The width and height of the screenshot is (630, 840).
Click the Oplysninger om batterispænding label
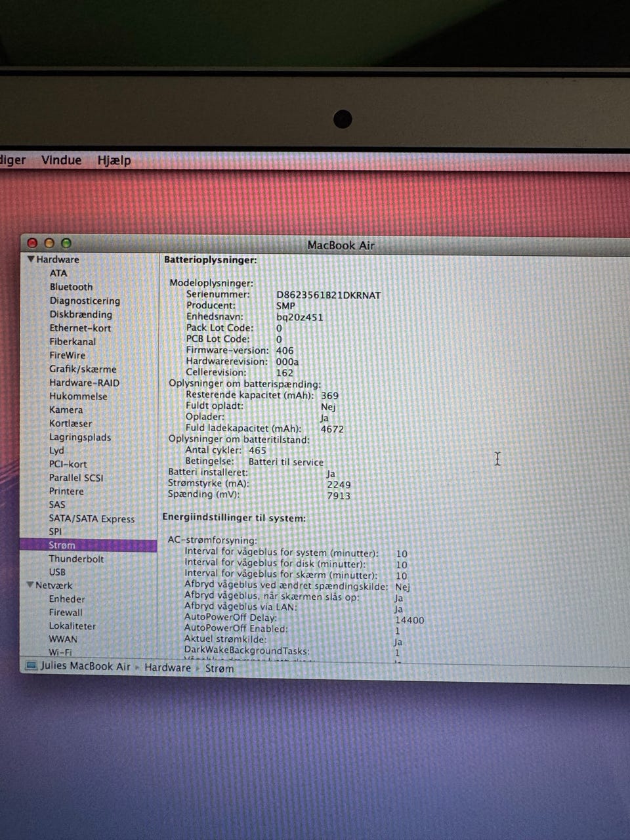pos(245,384)
